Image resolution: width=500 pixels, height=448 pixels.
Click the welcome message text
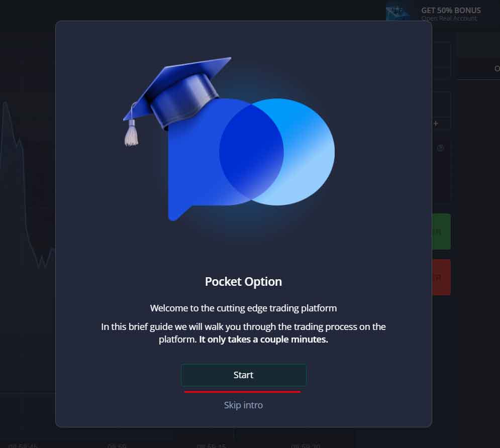click(243, 308)
